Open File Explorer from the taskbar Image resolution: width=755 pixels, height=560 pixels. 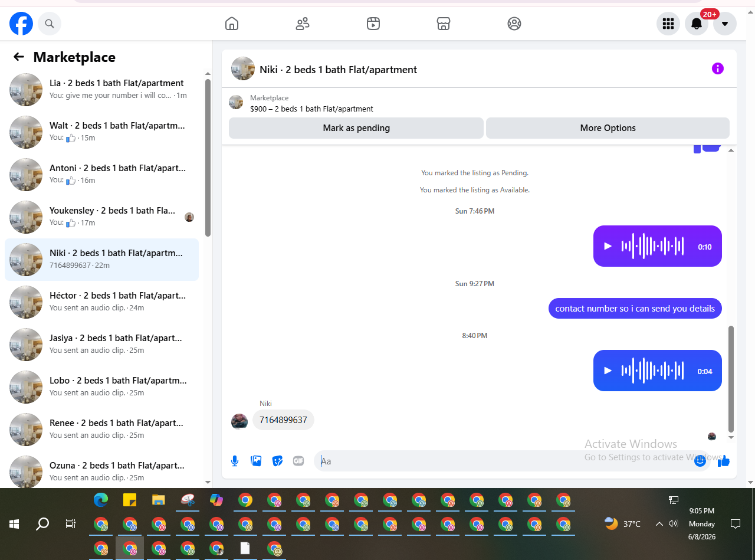(x=158, y=500)
